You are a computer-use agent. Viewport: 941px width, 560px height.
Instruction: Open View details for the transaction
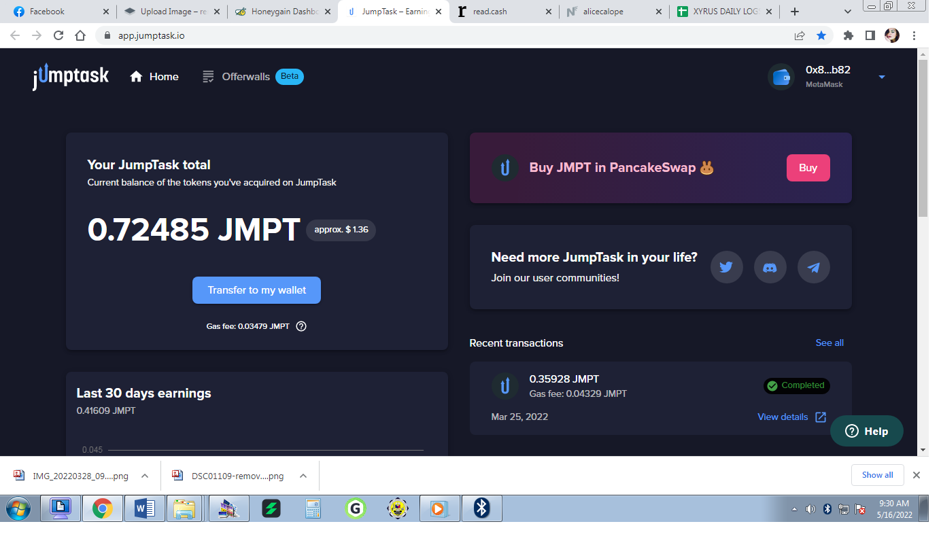(783, 417)
